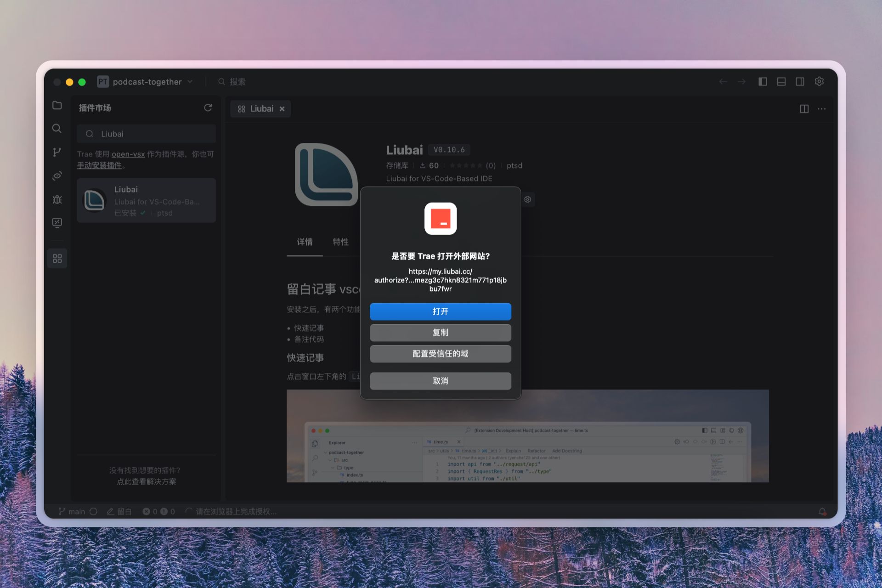Click the blue 打开 button

(x=440, y=311)
